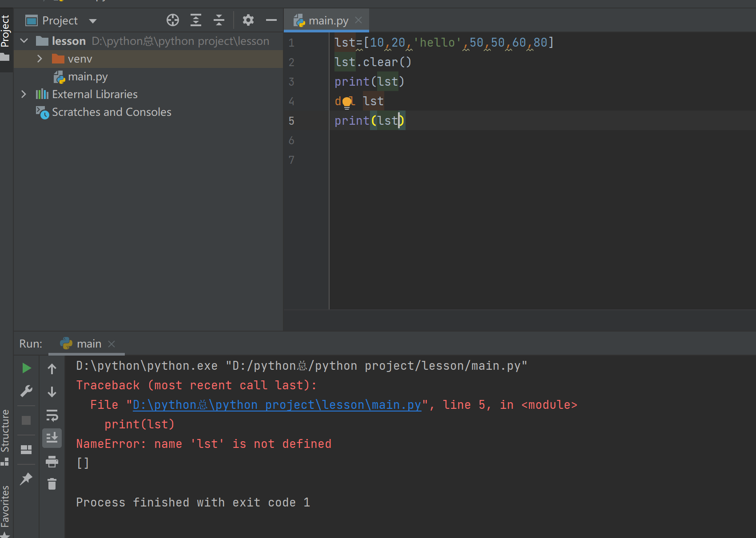This screenshot has width=756, height=538.
Task: Click the Stop process square button
Action: point(26,420)
